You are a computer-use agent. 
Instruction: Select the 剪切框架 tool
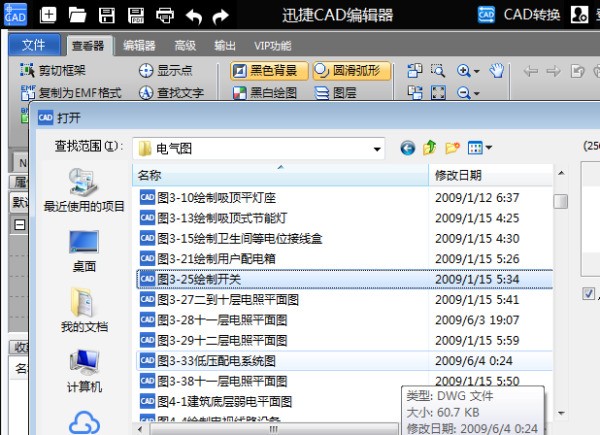(53, 70)
